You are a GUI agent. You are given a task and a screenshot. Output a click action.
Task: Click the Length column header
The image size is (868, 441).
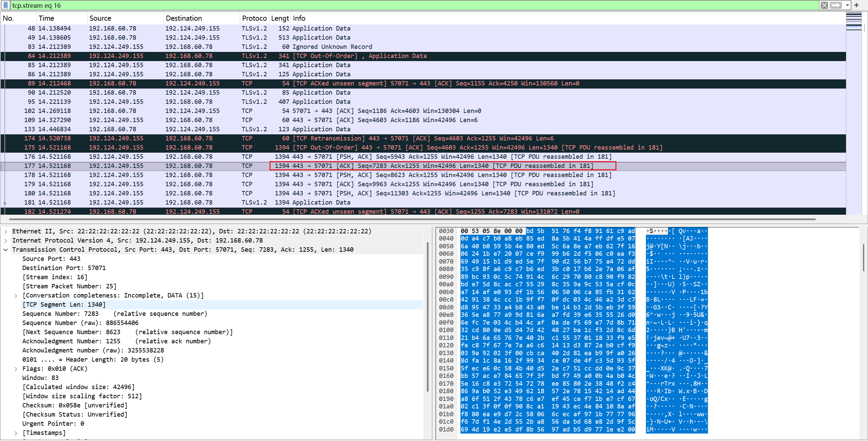pyautogui.click(x=280, y=18)
